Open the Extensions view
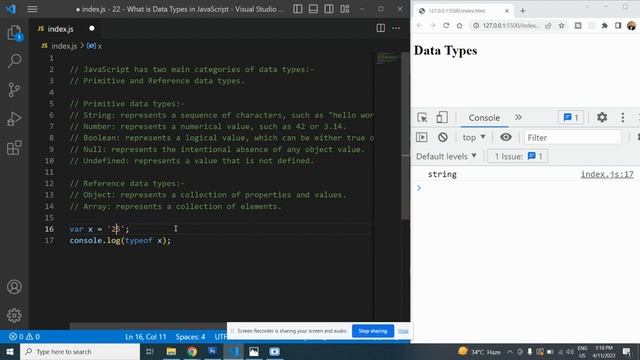 [14, 147]
